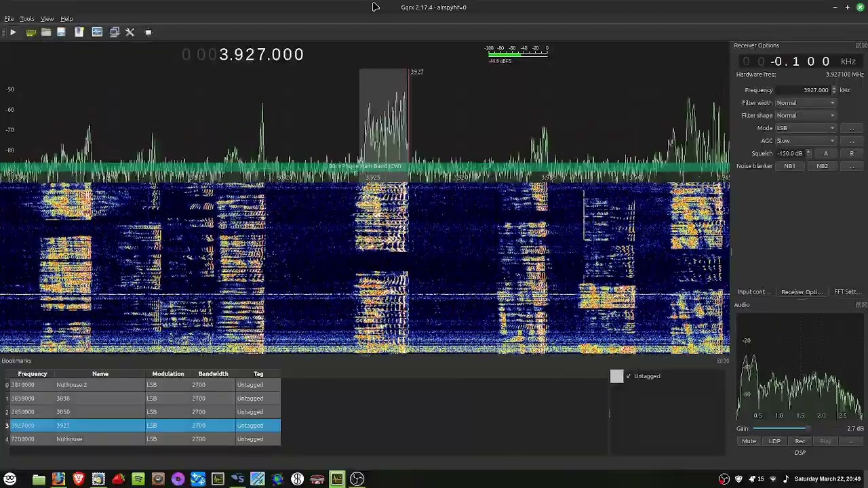Open Spotify from the taskbar
This screenshot has height=488, width=868.
tap(138, 479)
